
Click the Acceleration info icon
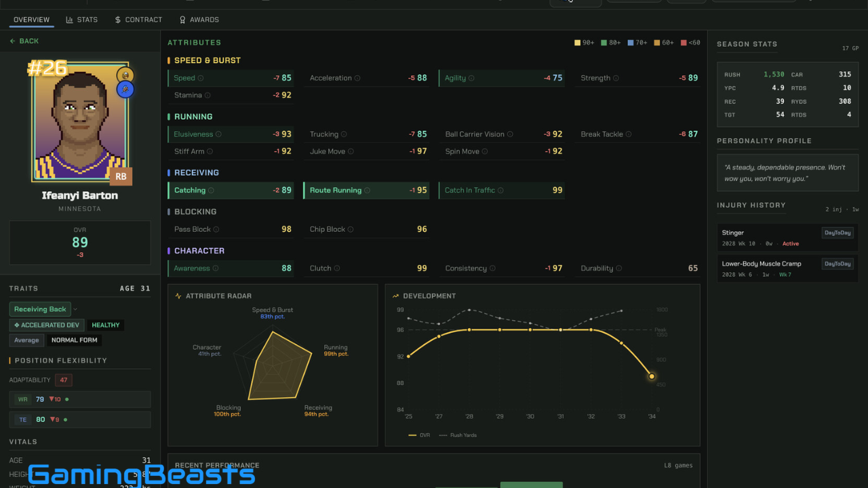coord(357,78)
